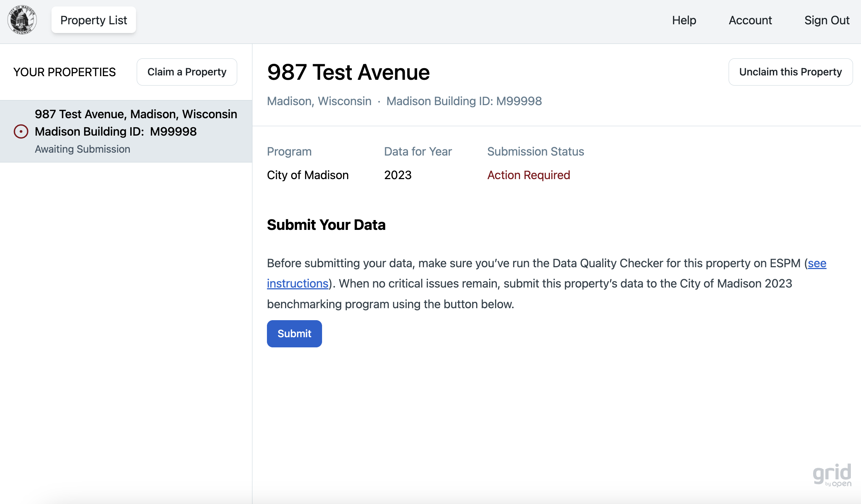Click Madison Building ID: M99998 subtitle
This screenshot has width=861, height=504.
pyautogui.click(x=464, y=101)
